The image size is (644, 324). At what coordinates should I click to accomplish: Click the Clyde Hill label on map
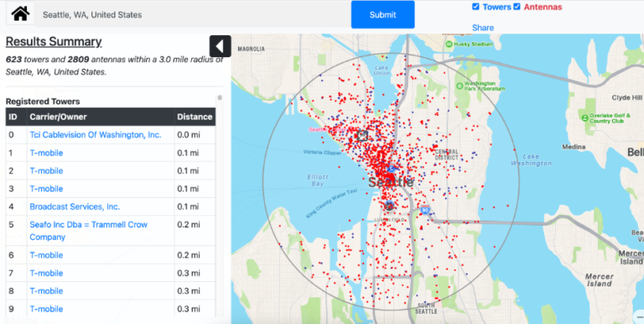pos(626,97)
